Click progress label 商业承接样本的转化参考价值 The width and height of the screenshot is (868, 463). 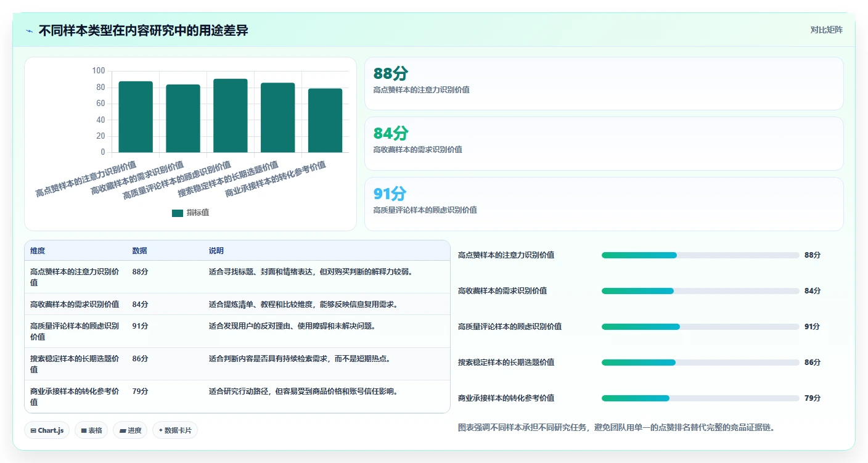click(506, 398)
